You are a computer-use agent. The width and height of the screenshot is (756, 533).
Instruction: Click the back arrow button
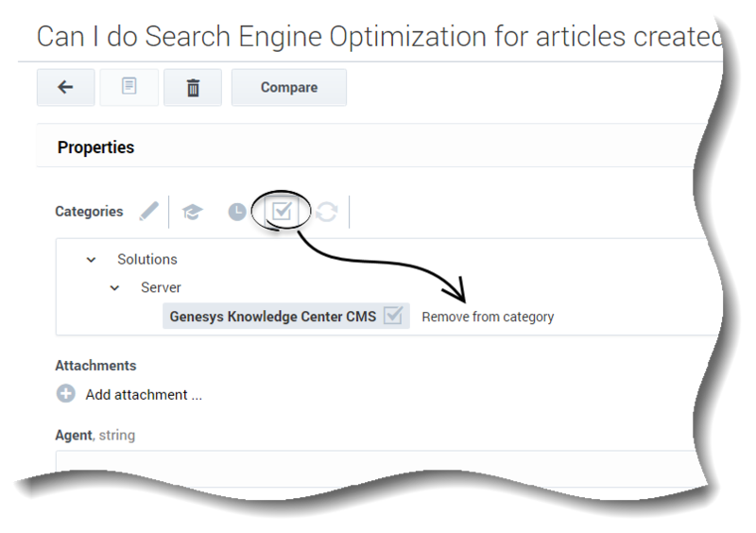click(65, 87)
